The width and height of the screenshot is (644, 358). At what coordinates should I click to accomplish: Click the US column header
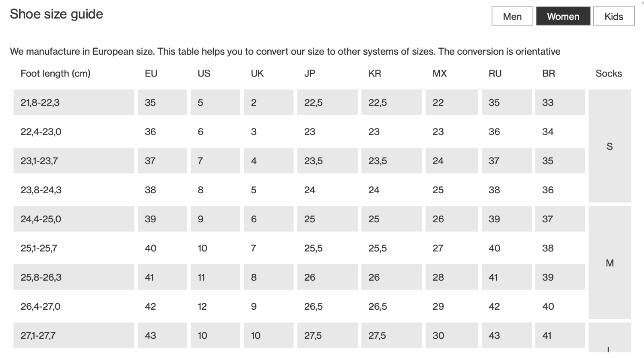204,73
